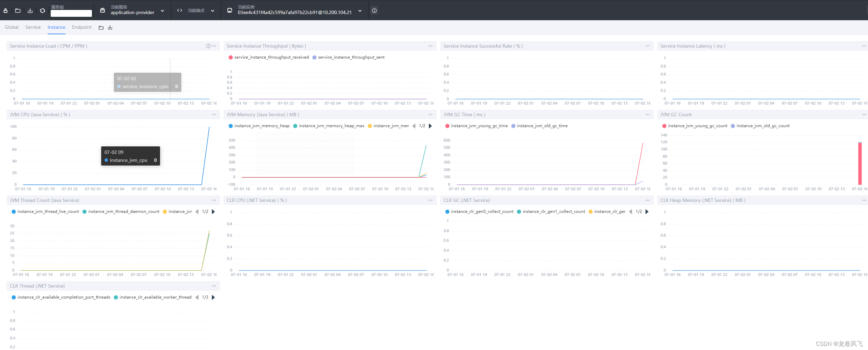Toggle service_instance_throughput_sent legend series
Screen dimensions: 868x350
pos(348,57)
